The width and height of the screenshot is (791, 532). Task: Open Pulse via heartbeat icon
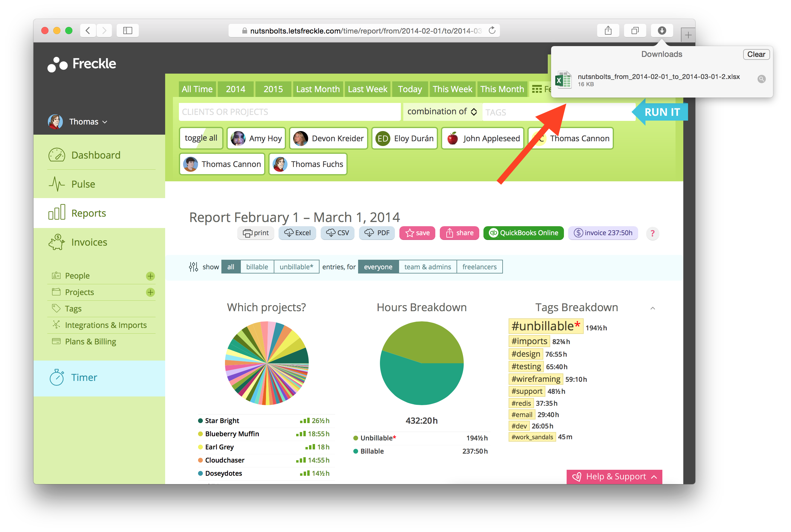[56, 184]
